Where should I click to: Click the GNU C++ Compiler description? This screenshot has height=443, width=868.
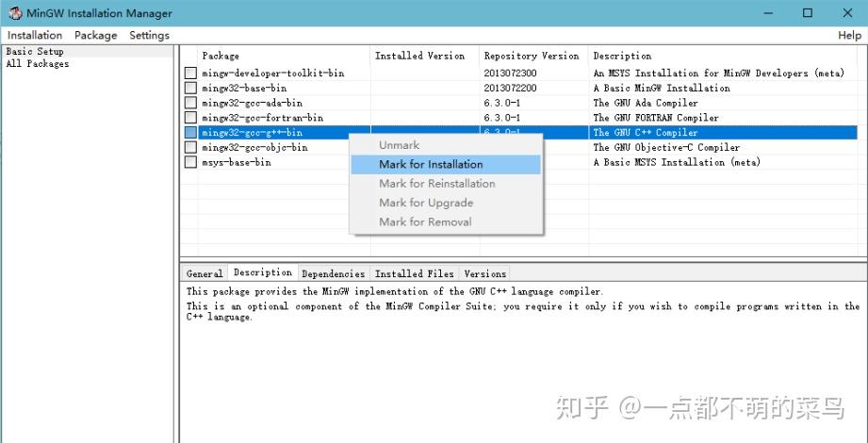pyautogui.click(x=646, y=133)
